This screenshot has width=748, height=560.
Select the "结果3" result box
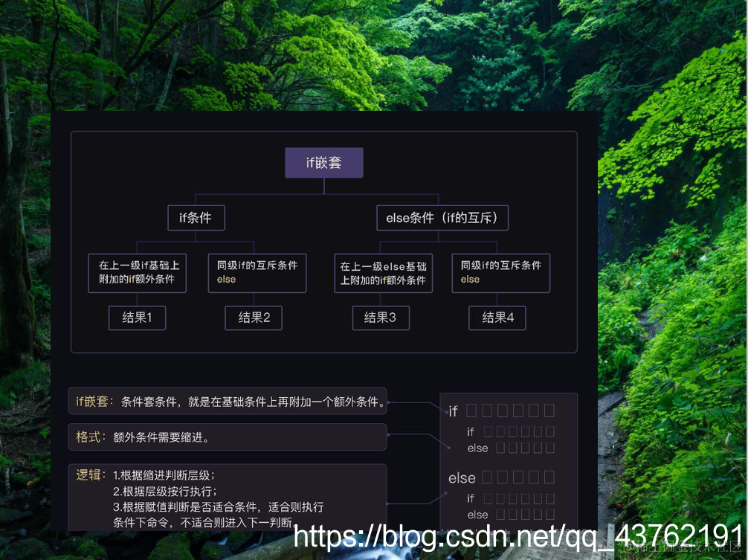point(381,318)
